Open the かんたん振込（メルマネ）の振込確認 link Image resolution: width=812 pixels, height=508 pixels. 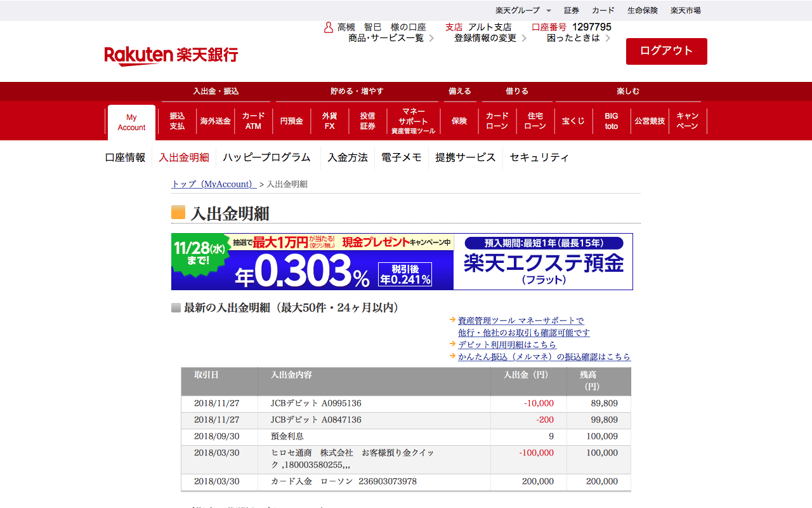point(544,357)
